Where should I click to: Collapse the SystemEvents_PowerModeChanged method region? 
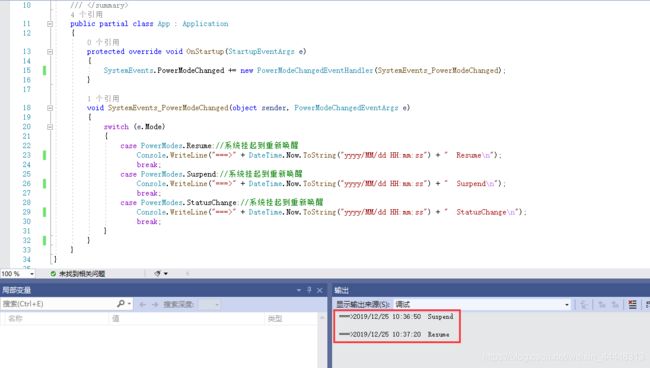pyautogui.click(x=50, y=108)
